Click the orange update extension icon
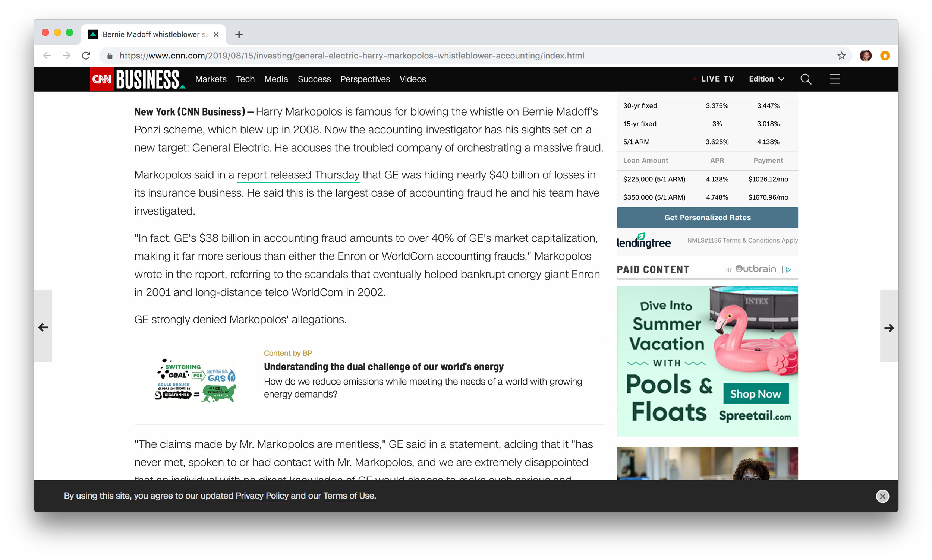The image size is (932, 560). coord(885,56)
